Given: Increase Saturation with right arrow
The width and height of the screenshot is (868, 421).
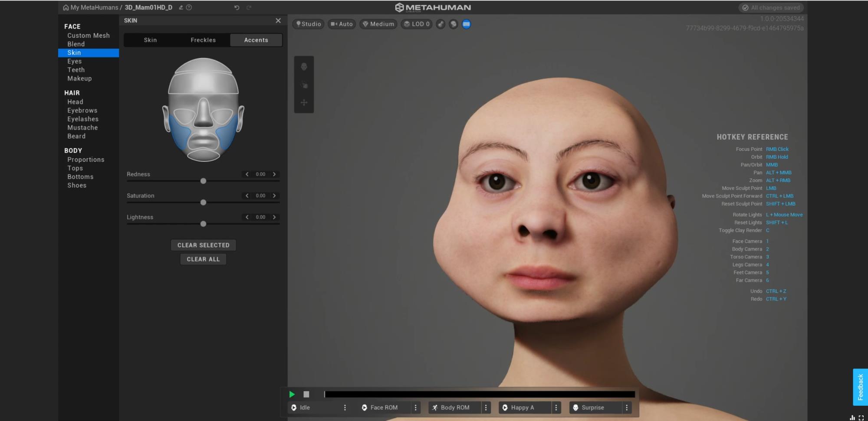Looking at the screenshot, I should [x=274, y=196].
